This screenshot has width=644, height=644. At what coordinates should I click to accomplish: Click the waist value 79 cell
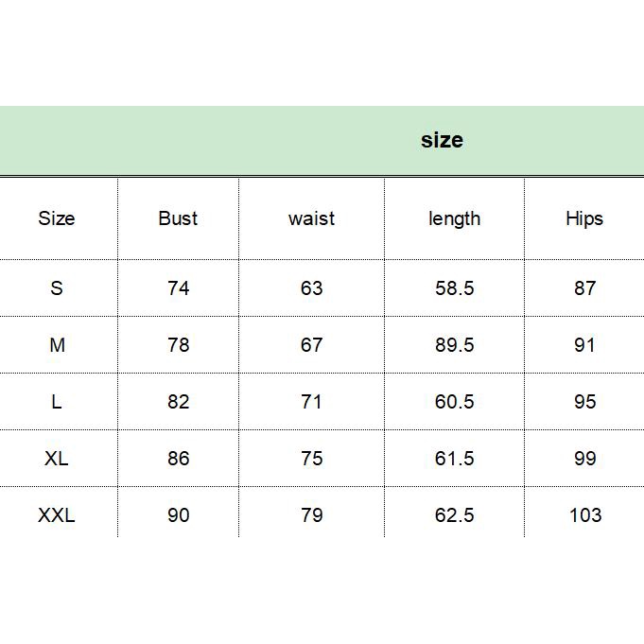(x=311, y=515)
